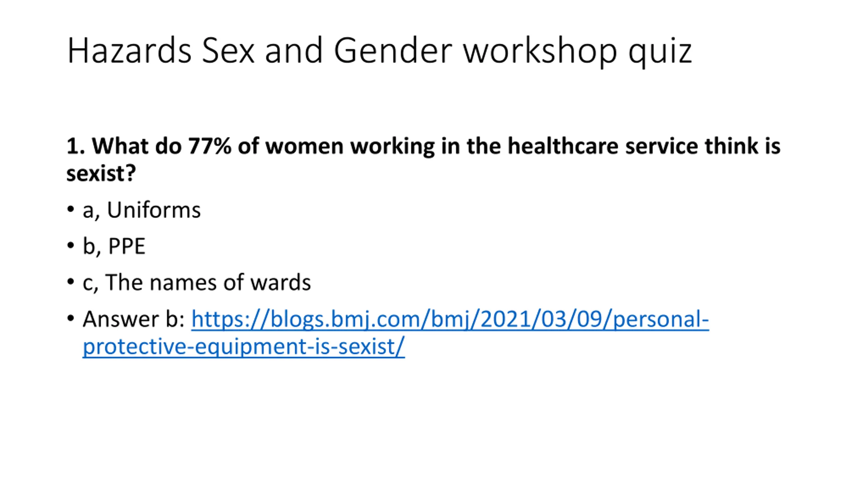This screenshot has height=488, width=868.
Task: Click bullet point before c, The names
Action: point(71,281)
